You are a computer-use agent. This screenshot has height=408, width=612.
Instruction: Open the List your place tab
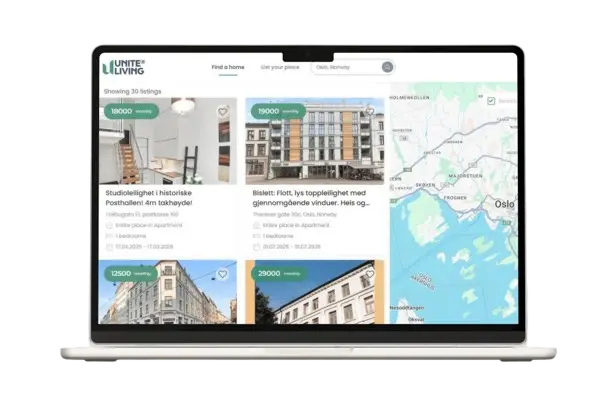coord(279,67)
